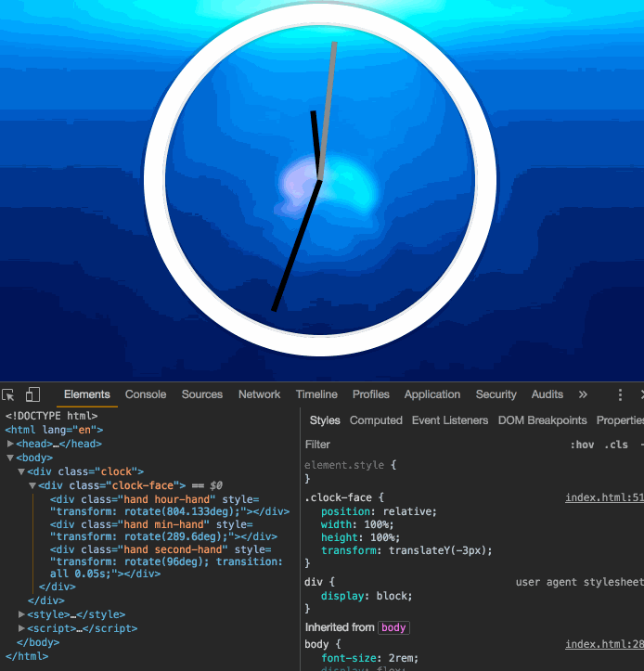The height and width of the screenshot is (671, 644).
Task: Select the html lang en element
Action: pyautogui.click(x=54, y=430)
